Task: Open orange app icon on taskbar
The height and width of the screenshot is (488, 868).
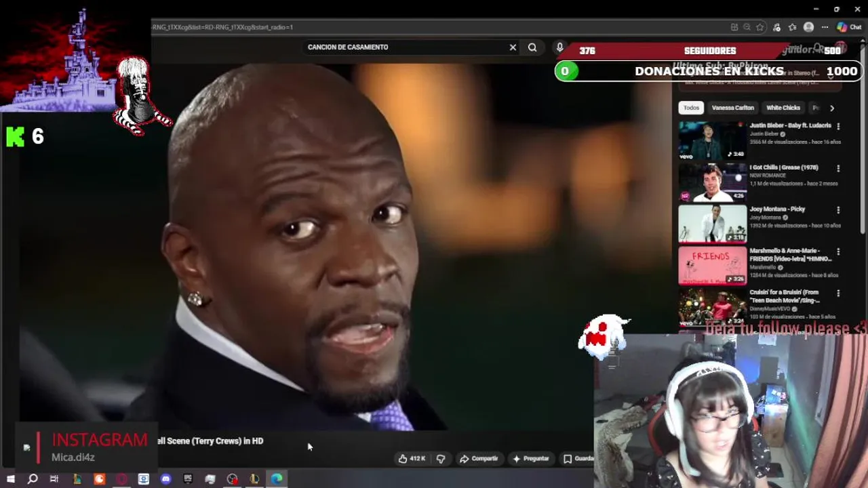Action: coord(99,479)
